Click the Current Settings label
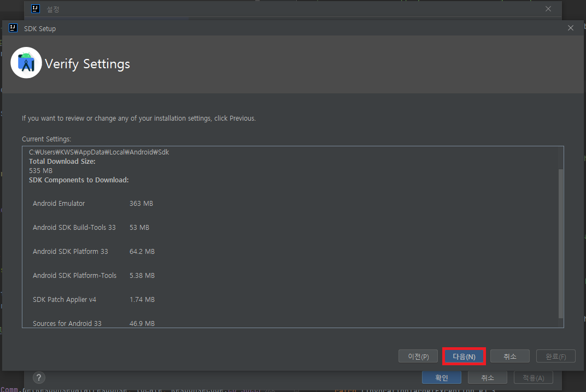The height and width of the screenshot is (392, 586). coord(46,139)
